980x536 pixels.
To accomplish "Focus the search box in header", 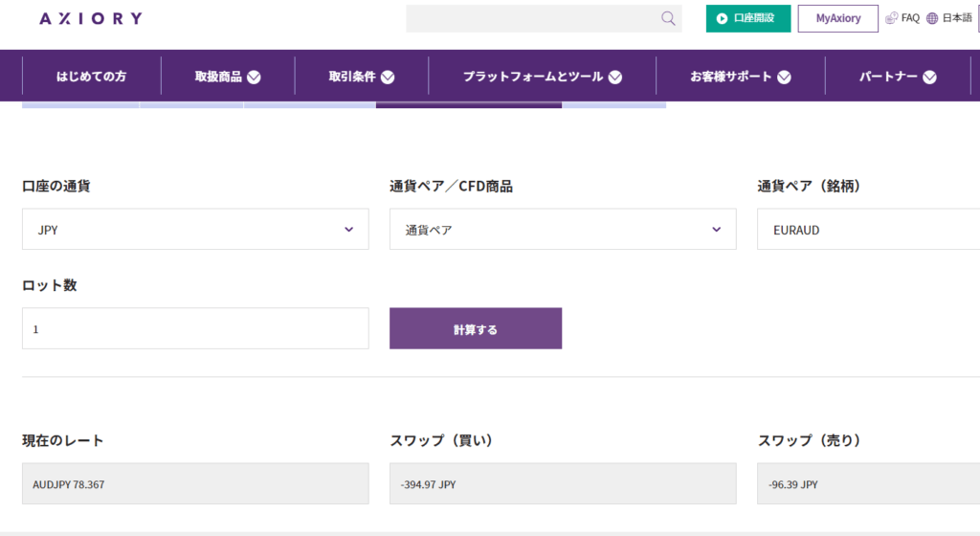I will pyautogui.click(x=531, y=18).
